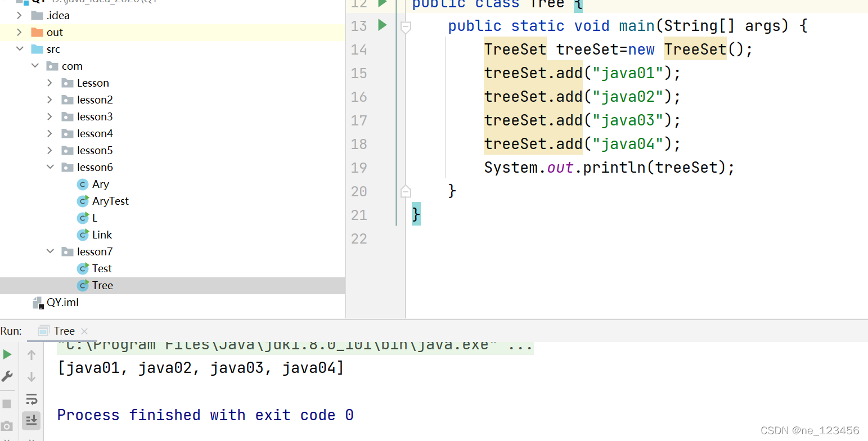Select the Tree tab in Run window
Screen dimensions: 868x441
click(63, 331)
